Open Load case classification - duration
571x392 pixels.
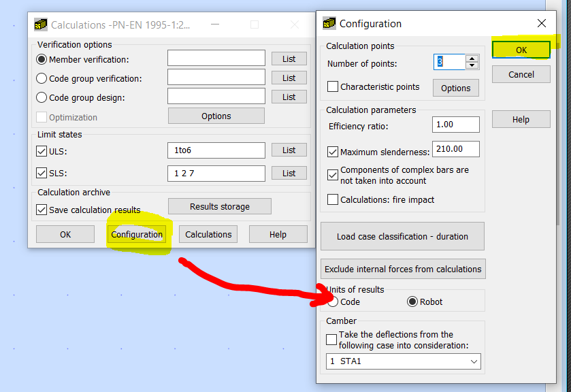pyautogui.click(x=402, y=236)
